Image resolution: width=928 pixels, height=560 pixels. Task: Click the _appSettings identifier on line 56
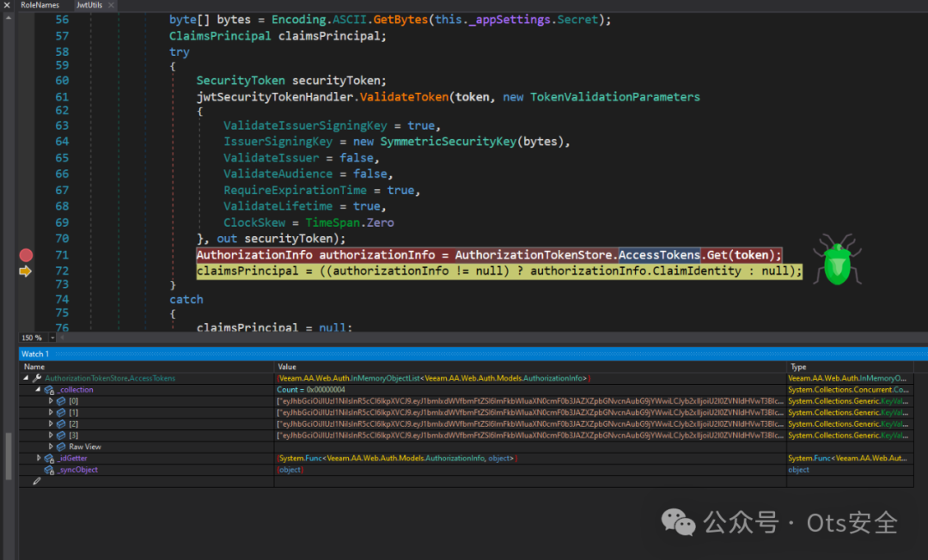[510, 20]
